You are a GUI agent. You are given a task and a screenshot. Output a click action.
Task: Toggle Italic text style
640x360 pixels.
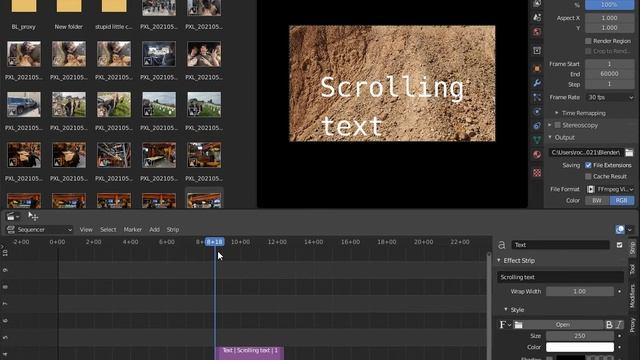[619, 325]
